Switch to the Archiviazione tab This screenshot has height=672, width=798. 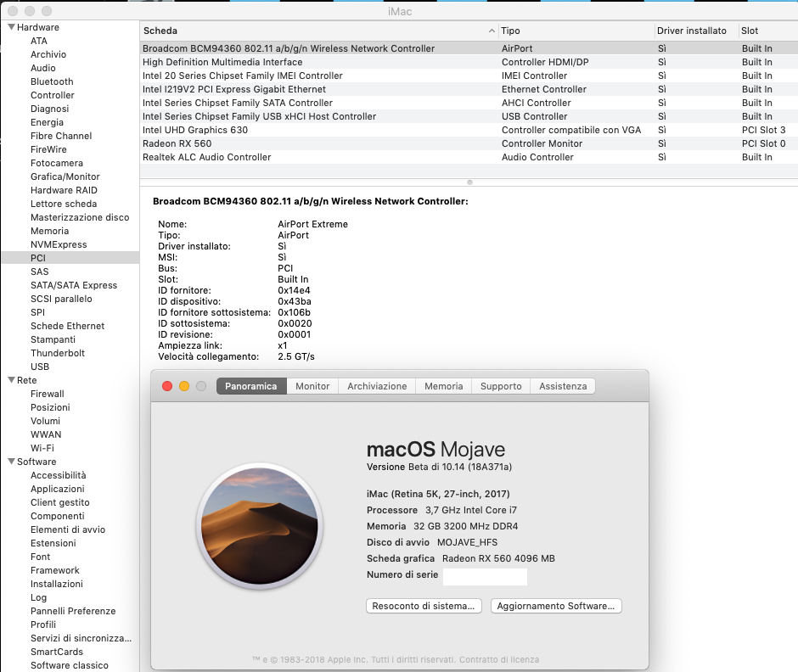point(377,386)
